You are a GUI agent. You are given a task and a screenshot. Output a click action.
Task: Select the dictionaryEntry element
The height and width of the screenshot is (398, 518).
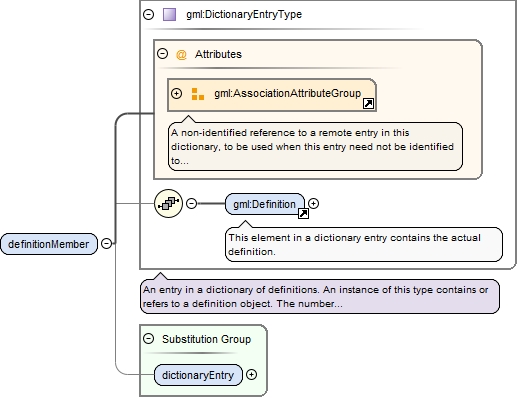tap(198, 375)
